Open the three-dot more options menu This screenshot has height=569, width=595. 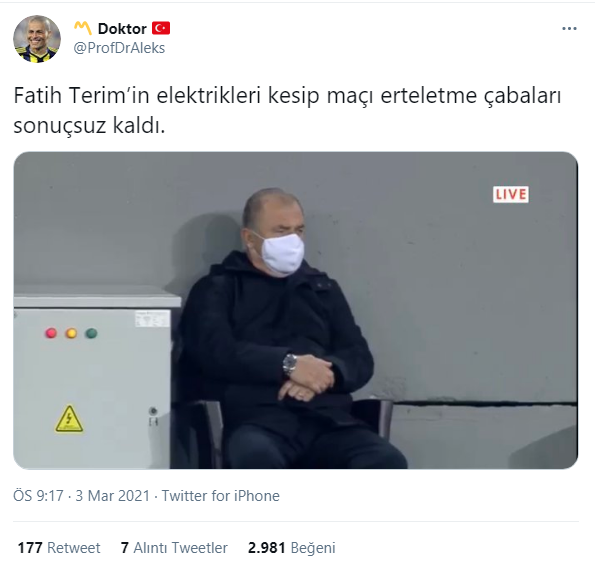(569, 28)
